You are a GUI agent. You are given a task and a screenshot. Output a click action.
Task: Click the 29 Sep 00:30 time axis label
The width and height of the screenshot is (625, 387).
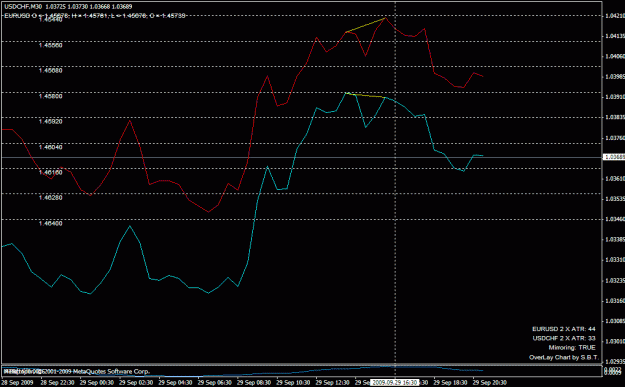97,383
